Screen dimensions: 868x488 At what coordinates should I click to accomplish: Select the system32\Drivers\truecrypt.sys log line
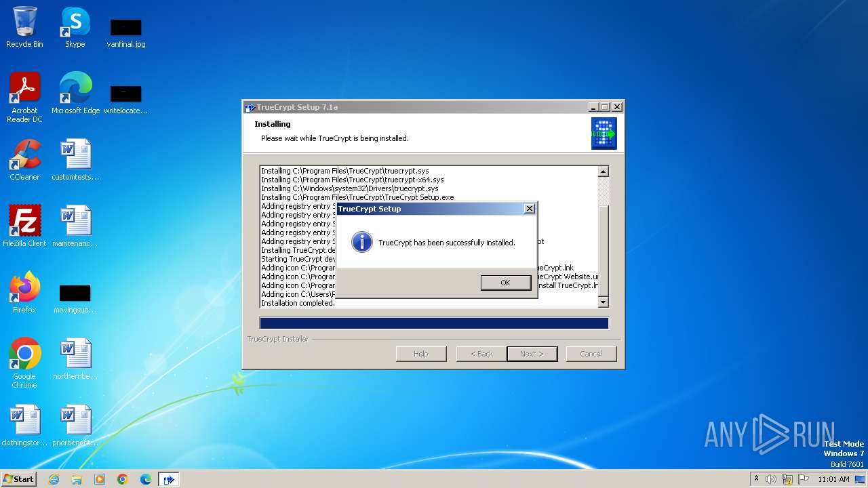point(350,188)
